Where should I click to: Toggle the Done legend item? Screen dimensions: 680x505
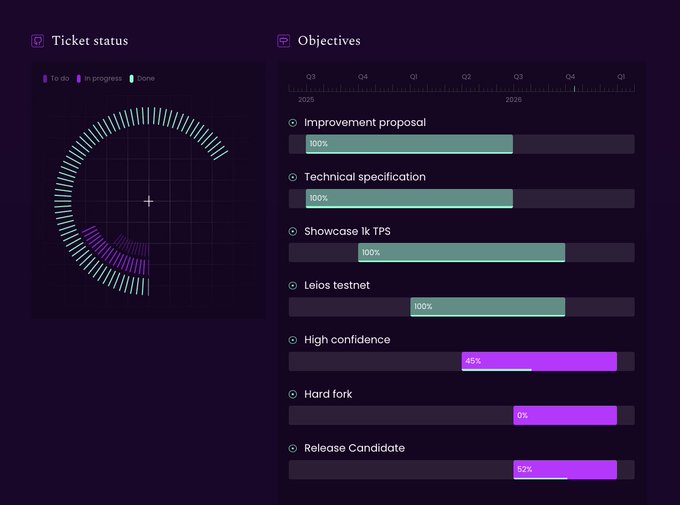[142, 79]
